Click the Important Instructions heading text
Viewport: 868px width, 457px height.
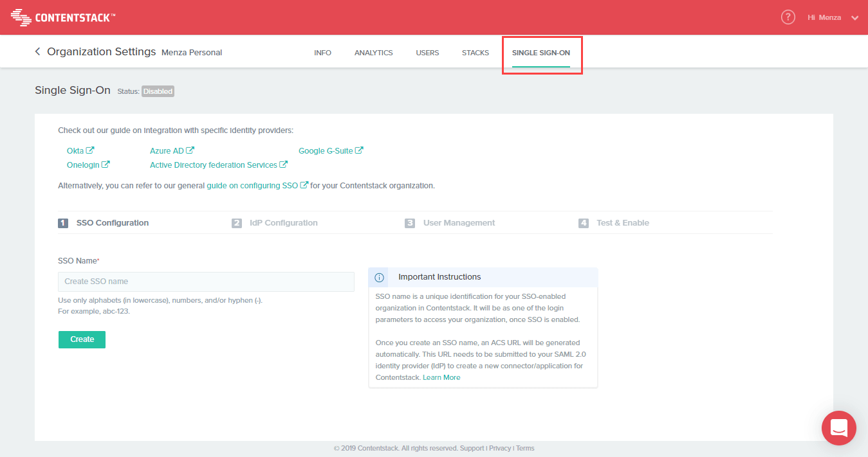point(439,277)
